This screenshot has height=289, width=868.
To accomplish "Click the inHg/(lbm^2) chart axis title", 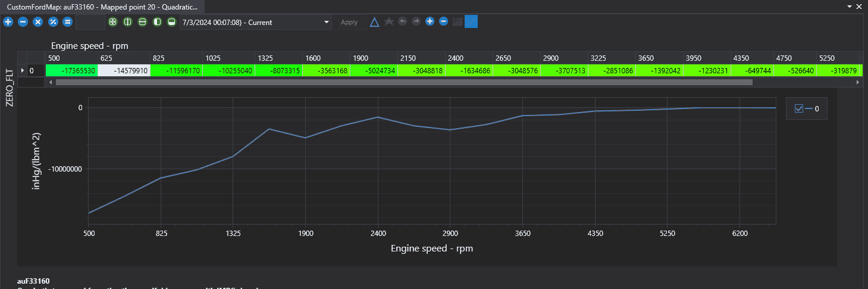I will [x=36, y=161].
